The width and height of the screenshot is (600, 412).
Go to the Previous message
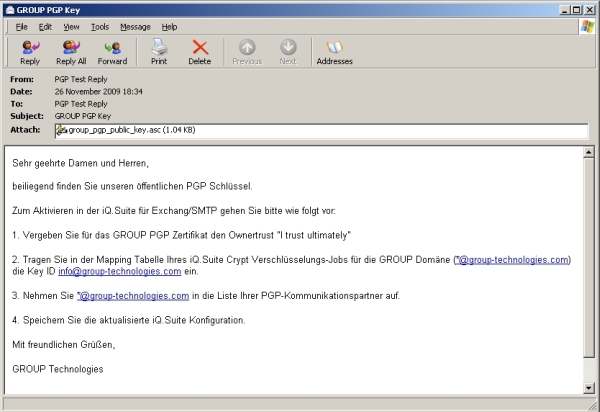click(247, 51)
